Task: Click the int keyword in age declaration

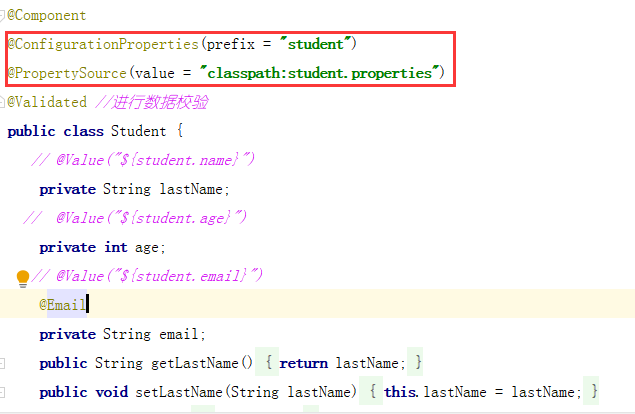Action: click(x=116, y=247)
